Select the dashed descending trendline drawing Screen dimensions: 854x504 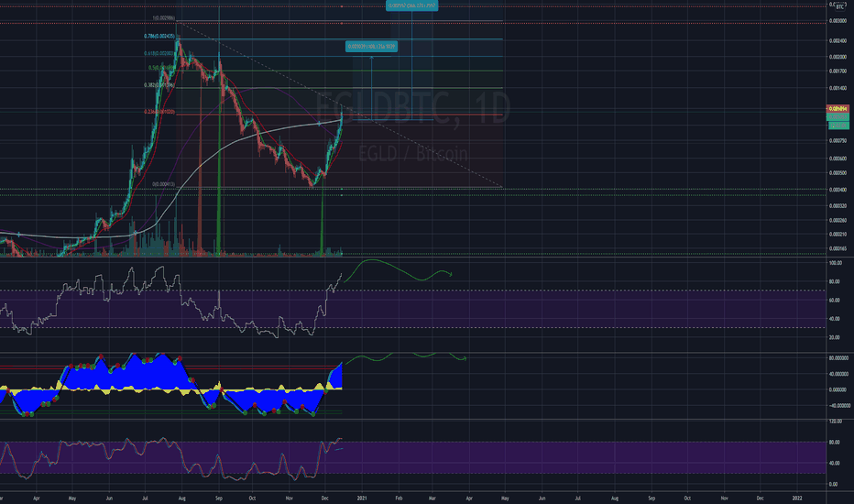340,104
